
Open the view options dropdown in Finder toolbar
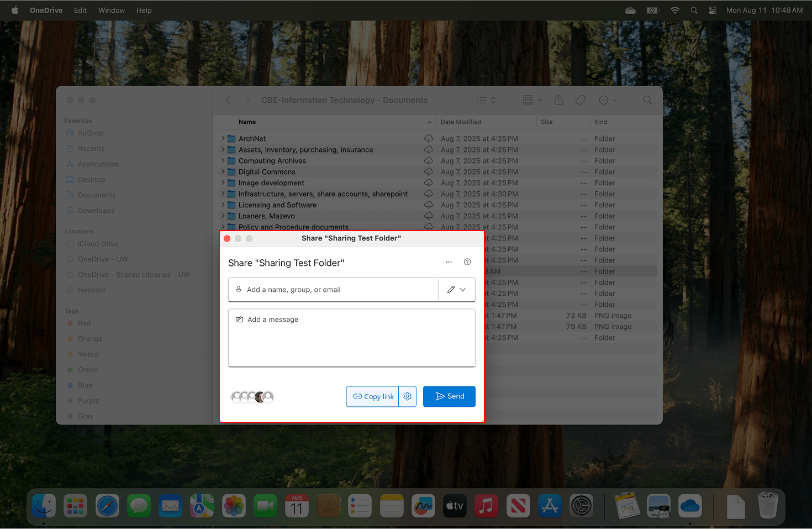pos(531,100)
